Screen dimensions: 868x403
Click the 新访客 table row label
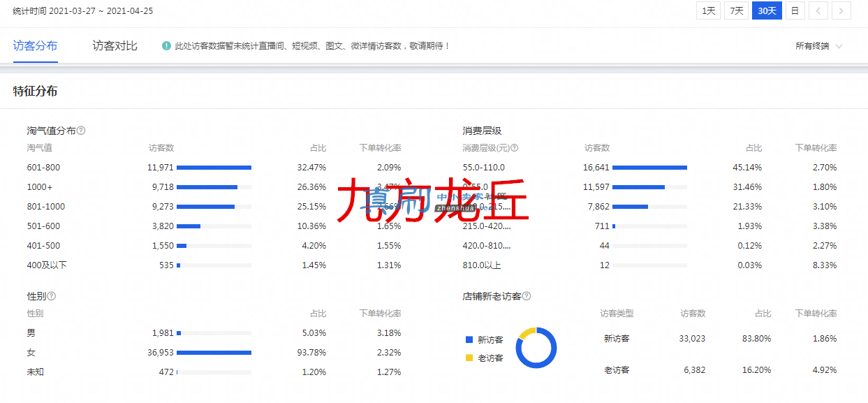click(x=617, y=339)
